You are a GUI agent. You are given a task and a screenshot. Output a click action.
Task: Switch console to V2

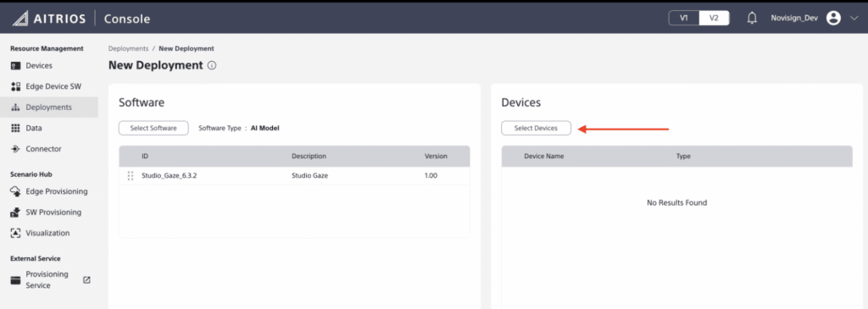[x=714, y=19]
